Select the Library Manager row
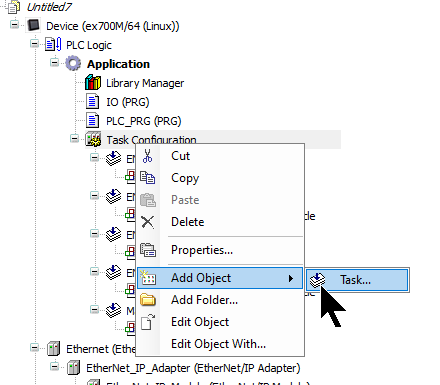Screen dimensions: 440x385 click(145, 83)
